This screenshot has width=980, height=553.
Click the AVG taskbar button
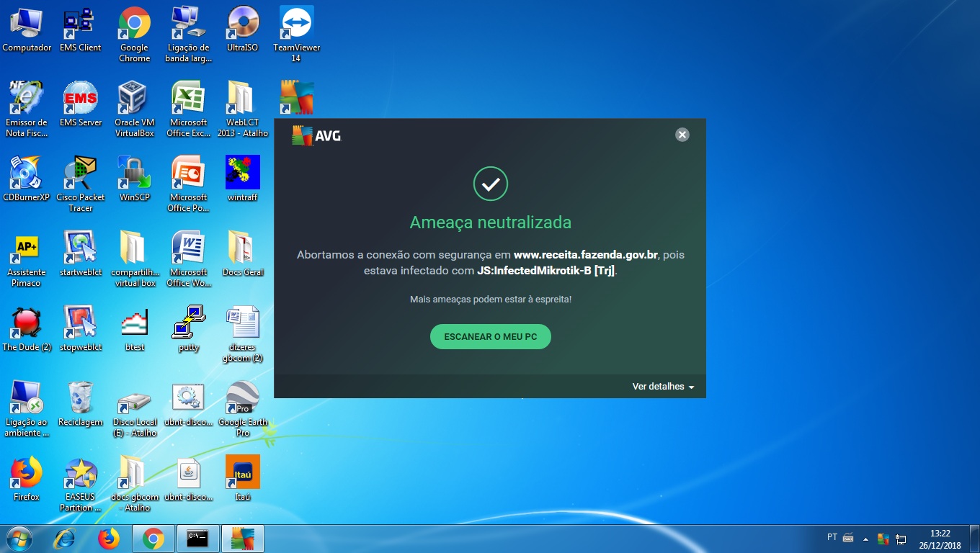pyautogui.click(x=243, y=539)
